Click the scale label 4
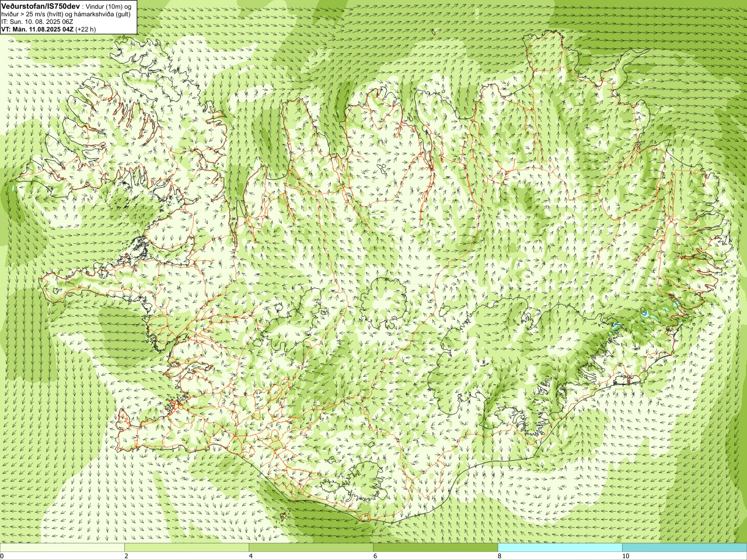 pos(251,556)
